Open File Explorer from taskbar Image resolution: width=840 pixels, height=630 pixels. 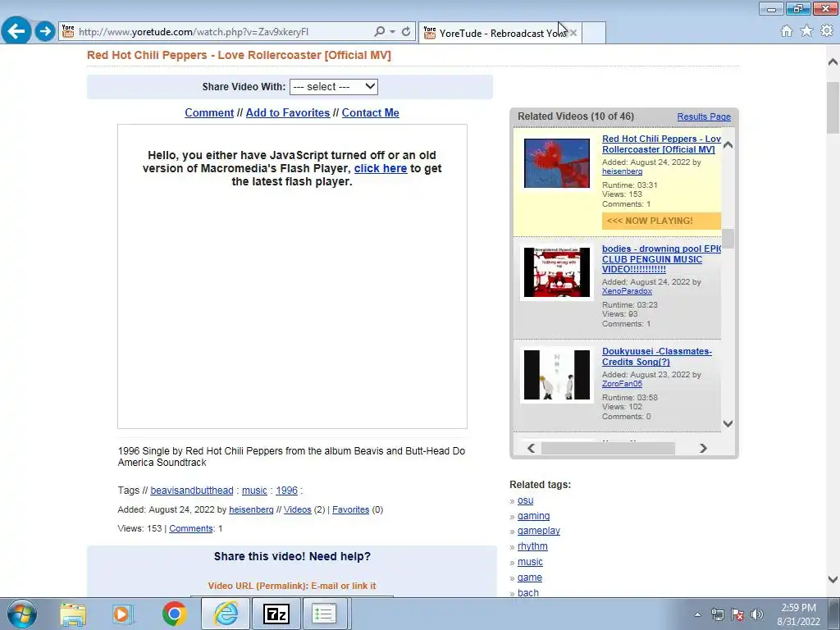(73, 614)
